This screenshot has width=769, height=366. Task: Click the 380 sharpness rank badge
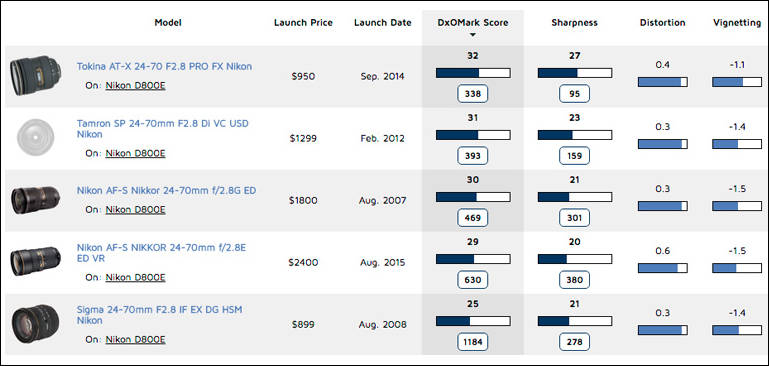(x=574, y=280)
